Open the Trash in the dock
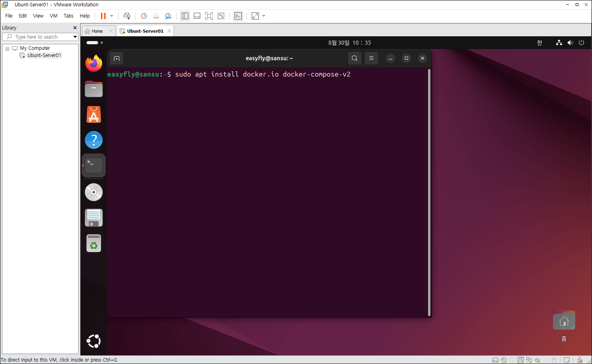Viewport: 592px width, 364px height. [x=94, y=243]
